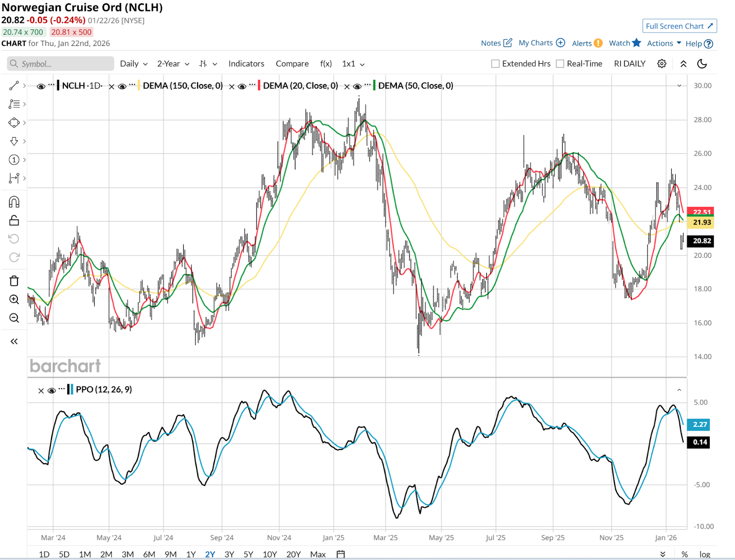
Task: Click the DEMA 20 red color swatch
Action: [260, 86]
